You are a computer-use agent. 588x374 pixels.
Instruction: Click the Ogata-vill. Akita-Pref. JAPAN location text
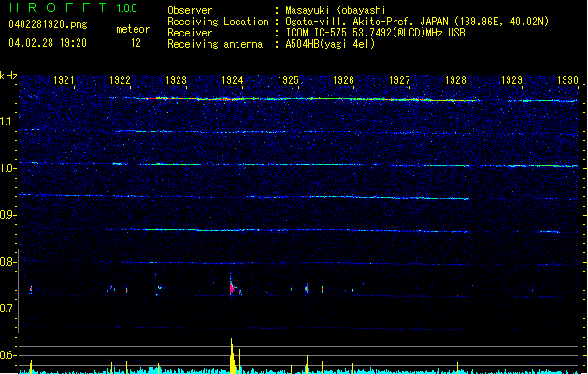click(417, 22)
